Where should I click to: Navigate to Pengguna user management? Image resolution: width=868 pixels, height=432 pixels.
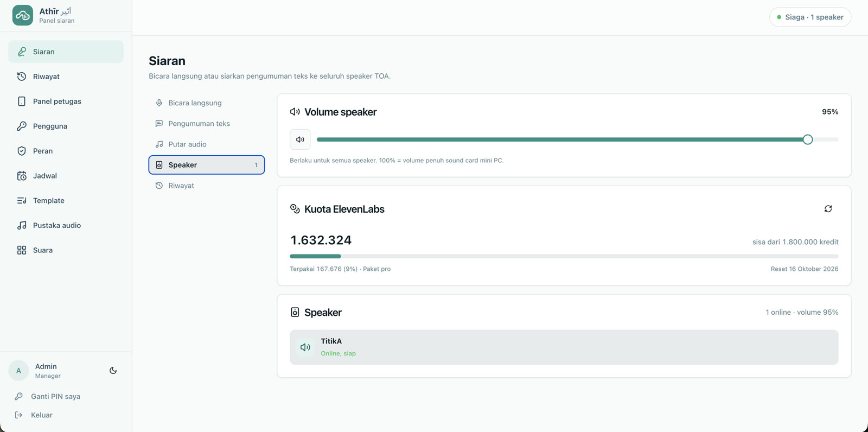66,126
